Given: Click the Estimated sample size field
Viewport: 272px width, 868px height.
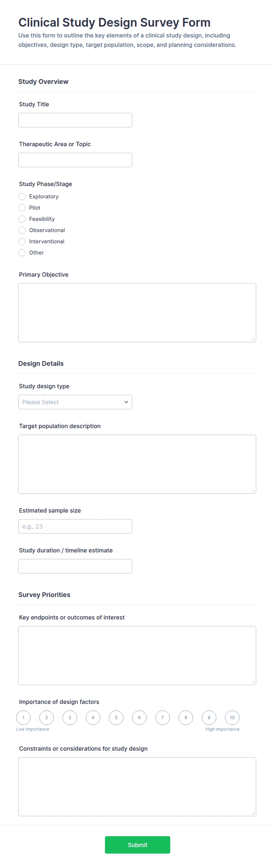Looking at the screenshot, I should pyautogui.click(x=75, y=526).
